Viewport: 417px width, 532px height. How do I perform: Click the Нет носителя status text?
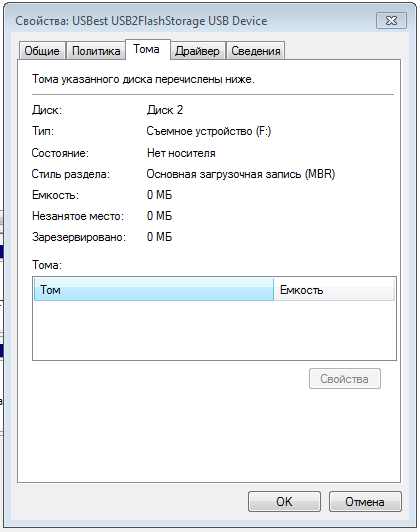181,153
